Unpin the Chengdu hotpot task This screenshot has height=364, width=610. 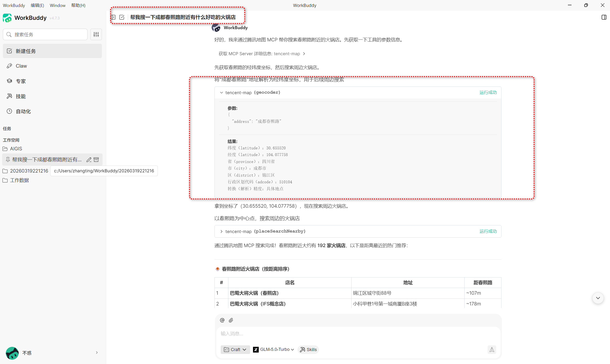coord(8,160)
